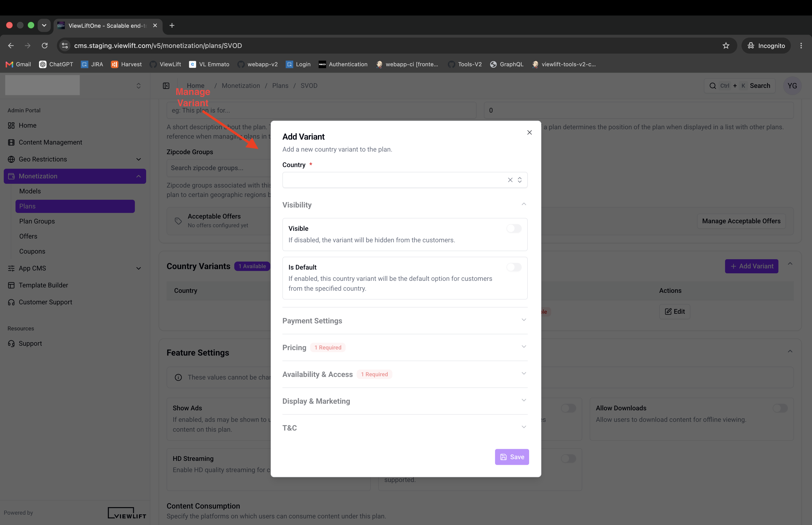Open the Country dropdown list
The image size is (812, 525).
[x=520, y=180]
